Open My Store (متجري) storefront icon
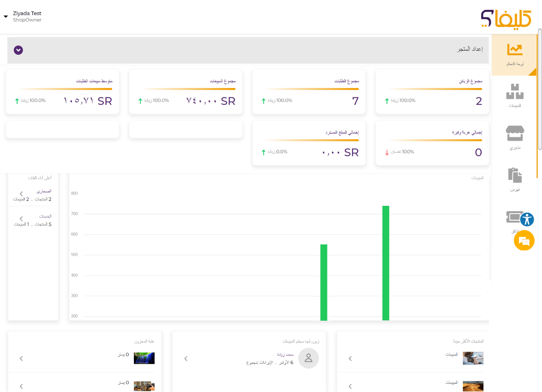Viewport: 542px width, 392px height. (x=515, y=137)
